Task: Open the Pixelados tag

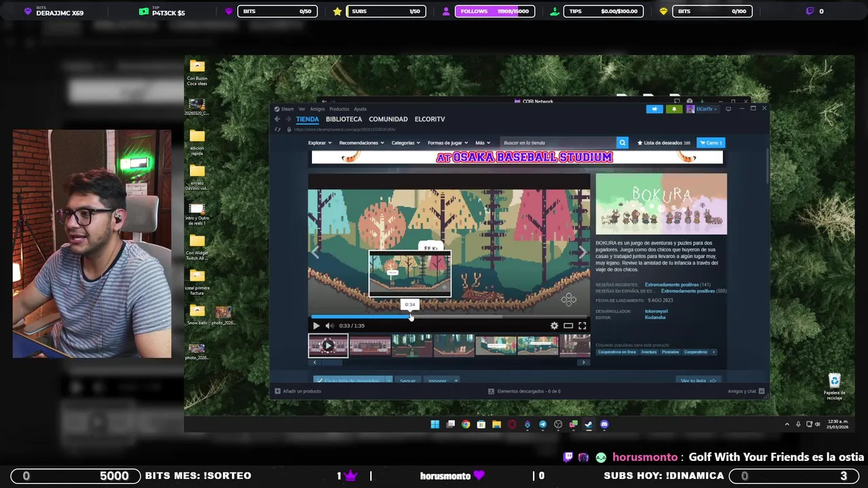Action: click(x=670, y=352)
